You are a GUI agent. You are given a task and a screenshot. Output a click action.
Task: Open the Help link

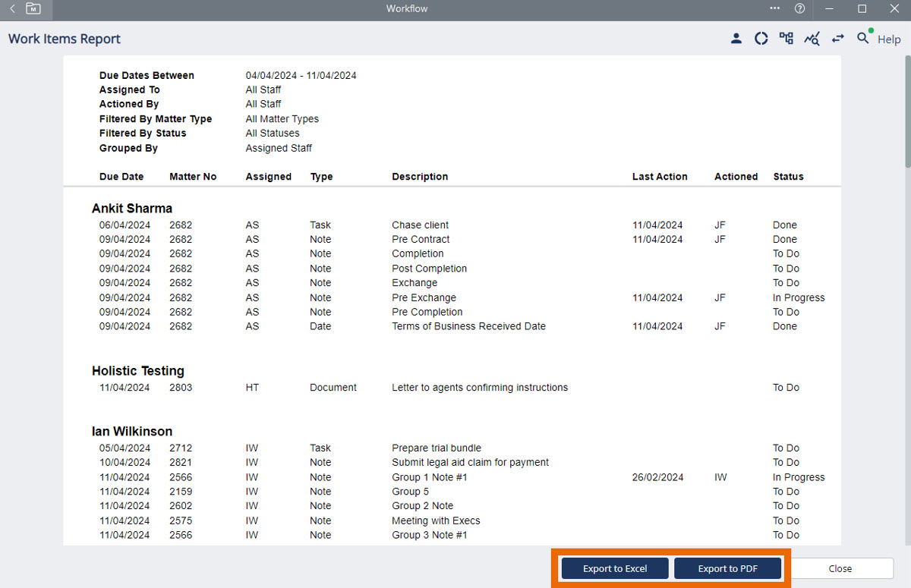tap(888, 39)
